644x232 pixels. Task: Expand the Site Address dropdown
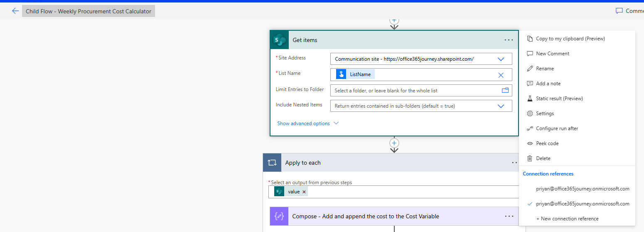coord(501,59)
